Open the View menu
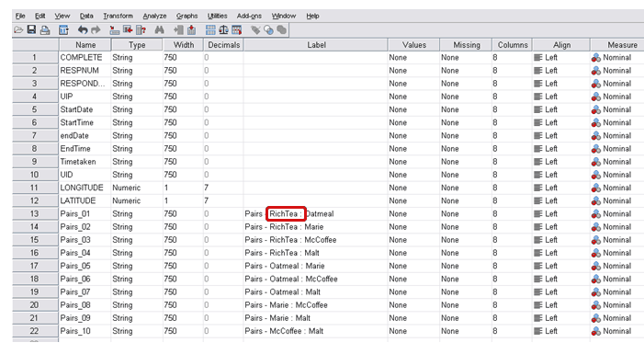Viewport: 644px width, 354px height. (62, 16)
